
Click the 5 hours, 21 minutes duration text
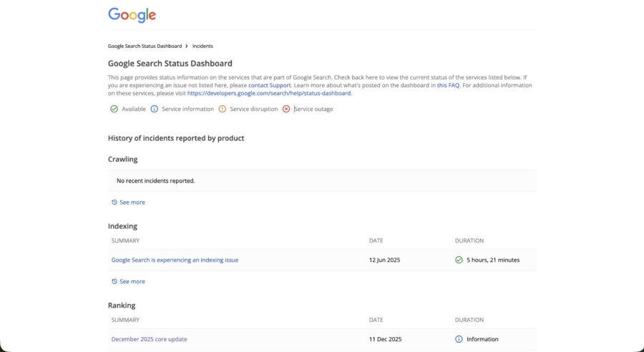493,260
